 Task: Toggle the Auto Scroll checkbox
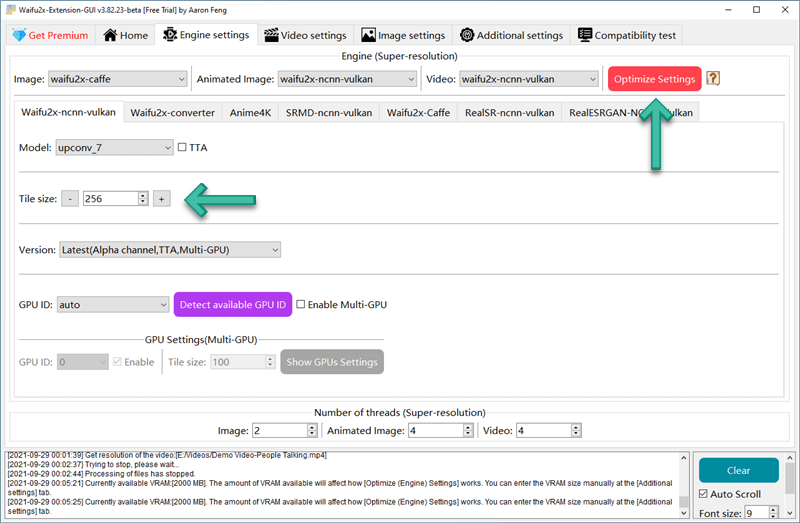[706, 494]
